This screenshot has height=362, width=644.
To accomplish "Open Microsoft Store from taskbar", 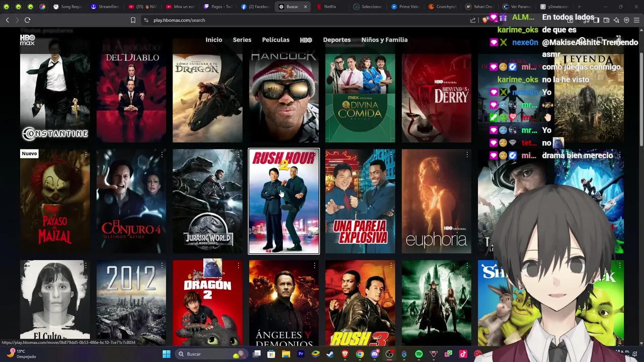I will [271, 354].
